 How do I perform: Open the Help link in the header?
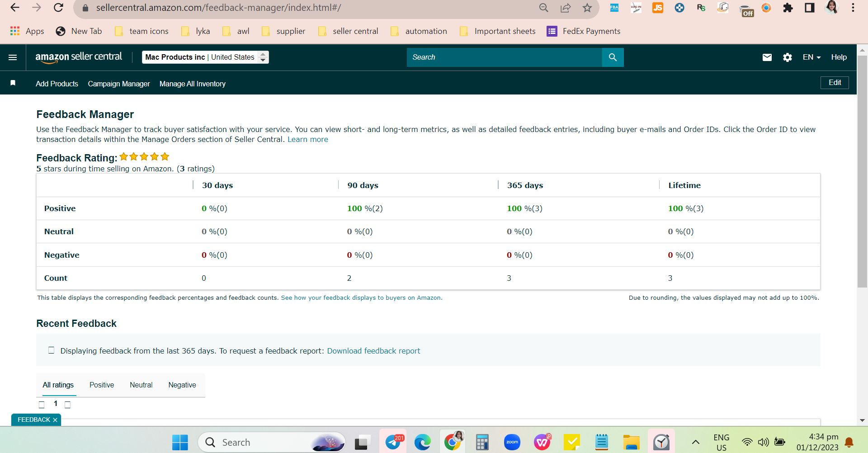839,57
